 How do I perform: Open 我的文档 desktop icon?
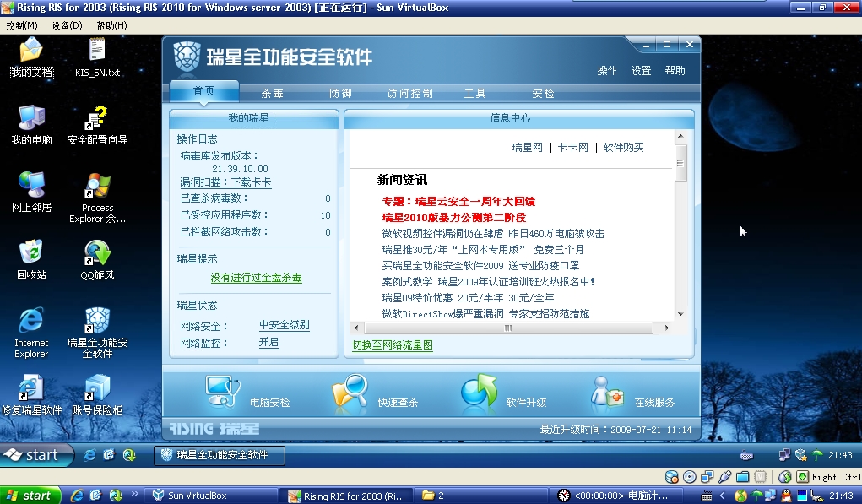[x=31, y=57]
